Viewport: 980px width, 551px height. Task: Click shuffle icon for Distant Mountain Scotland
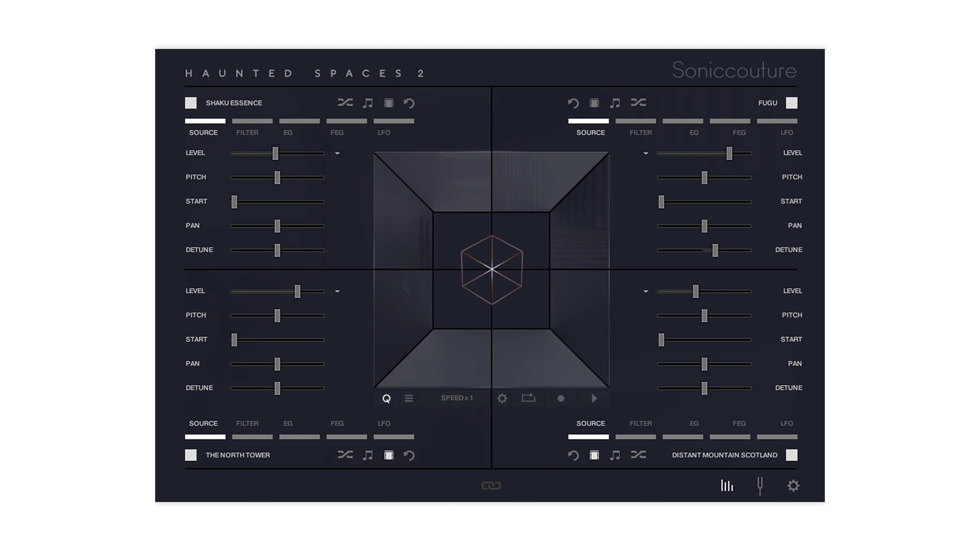[638, 455]
